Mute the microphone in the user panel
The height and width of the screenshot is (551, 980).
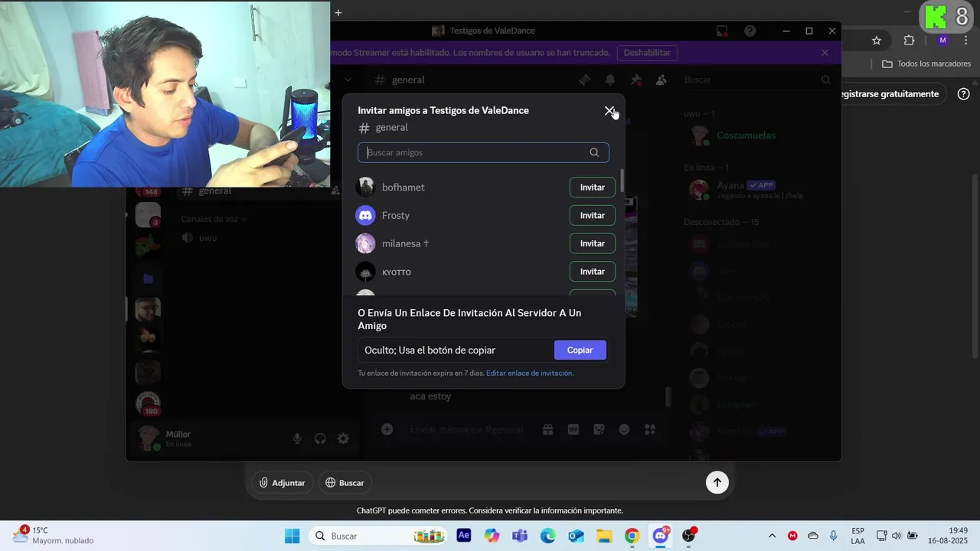[297, 439]
